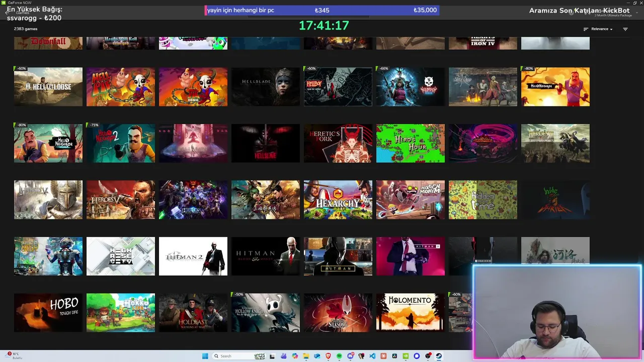Open DaVinci Resolve from the taskbar
Viewport: 644px width, 362px height.
[x=394, y=356]
